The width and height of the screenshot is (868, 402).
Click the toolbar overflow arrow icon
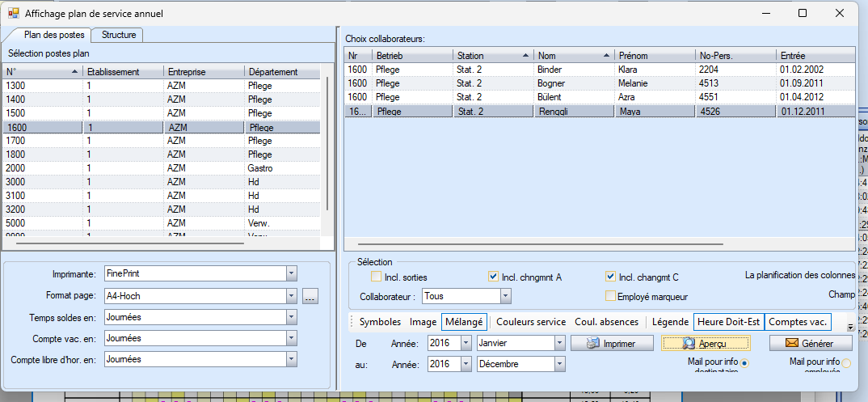pyautogui.click(x=850, y=326)
